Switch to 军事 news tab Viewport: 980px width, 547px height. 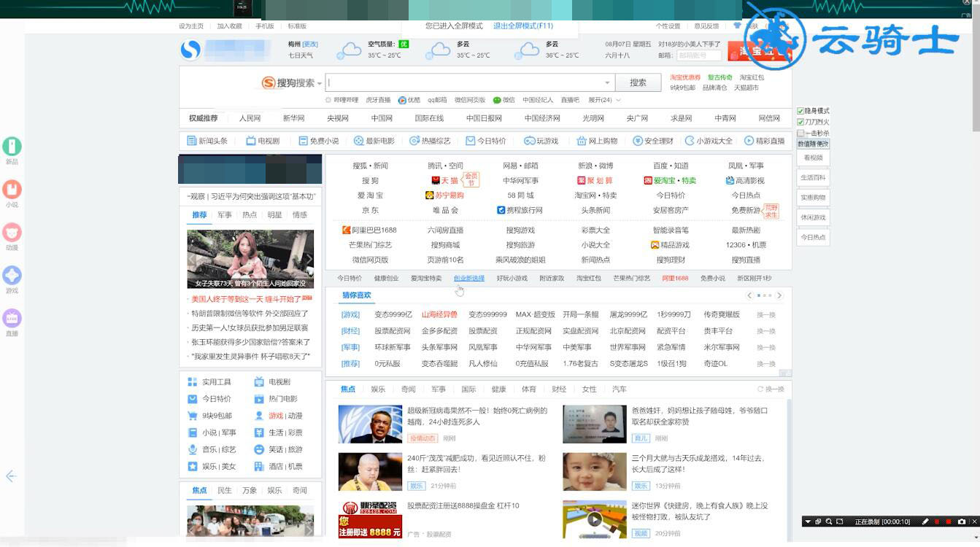[225, 215]
